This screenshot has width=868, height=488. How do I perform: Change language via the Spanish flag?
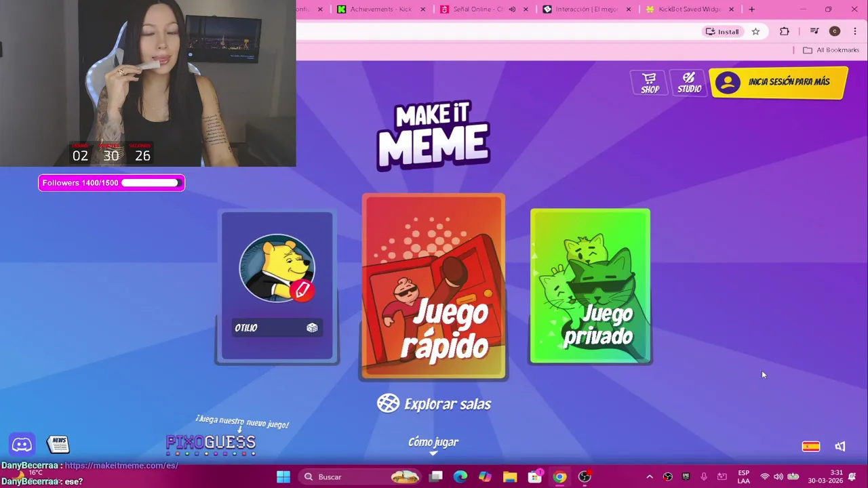pyautogui.click(x=811, y=446)
